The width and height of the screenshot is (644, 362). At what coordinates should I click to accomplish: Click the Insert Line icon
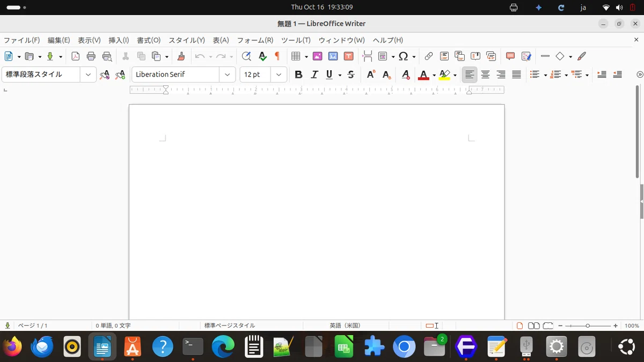(x=545, y=56)
